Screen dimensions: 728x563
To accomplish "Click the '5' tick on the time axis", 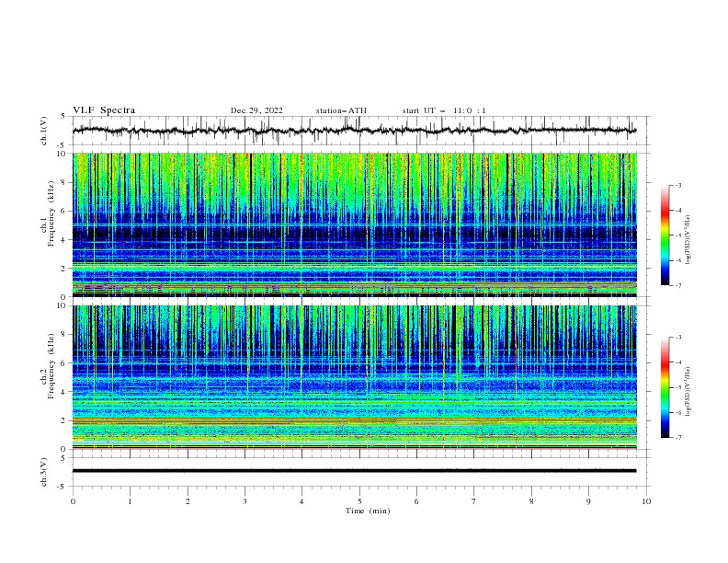I will click(359, 501).
